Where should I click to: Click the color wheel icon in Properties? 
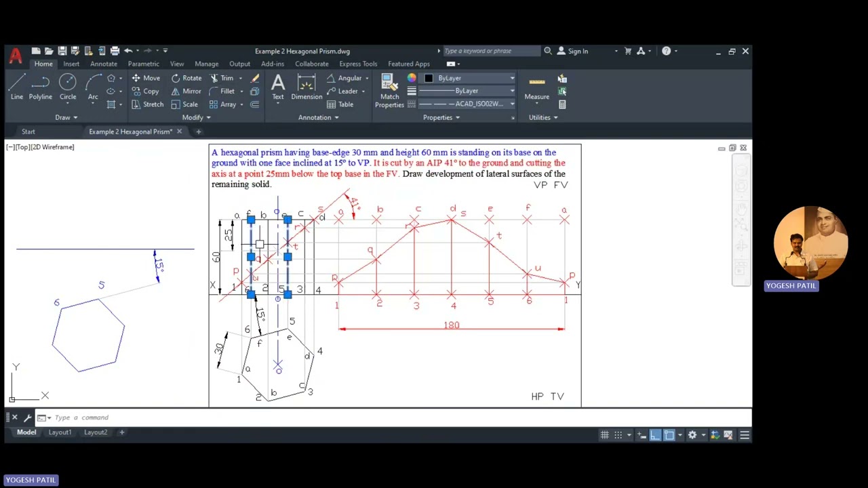click(x=412, y=78)
